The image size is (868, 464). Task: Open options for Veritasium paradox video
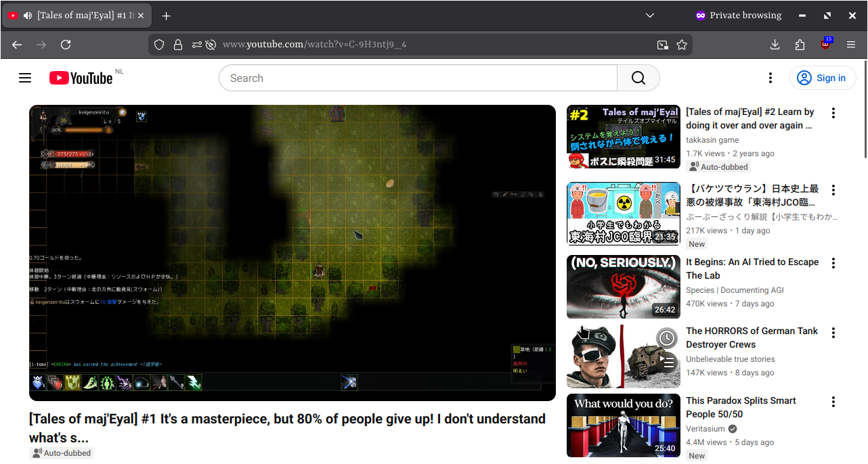[833, 402]
